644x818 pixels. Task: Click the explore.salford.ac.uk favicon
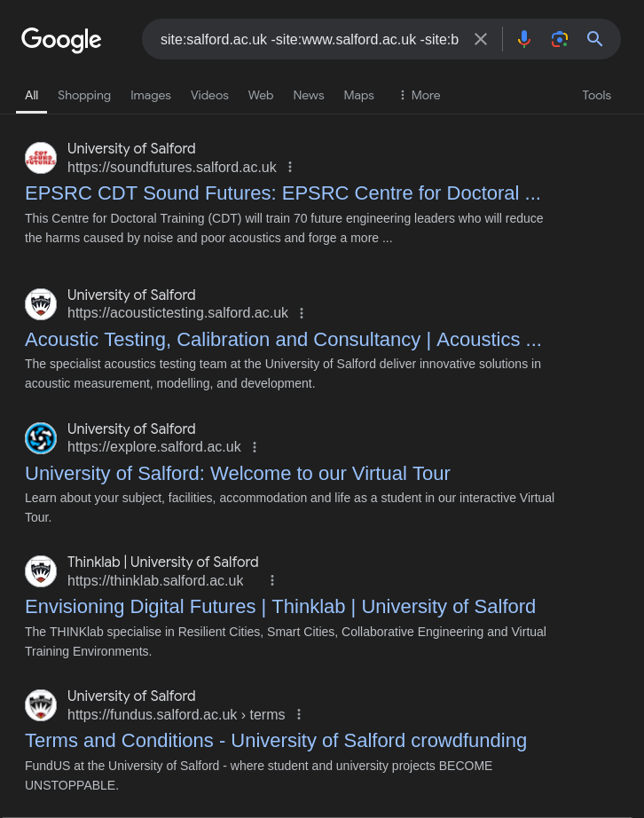pos(41,438)
